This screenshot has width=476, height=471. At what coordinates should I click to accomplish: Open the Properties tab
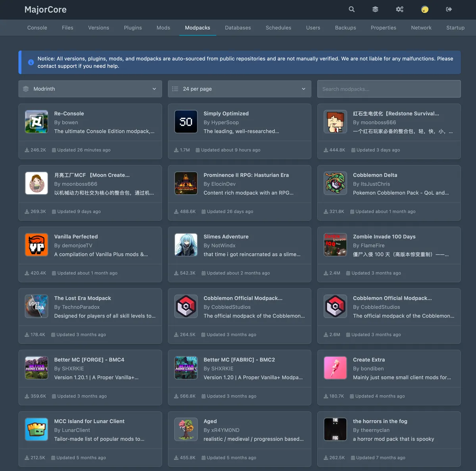[x=384, y=28]
